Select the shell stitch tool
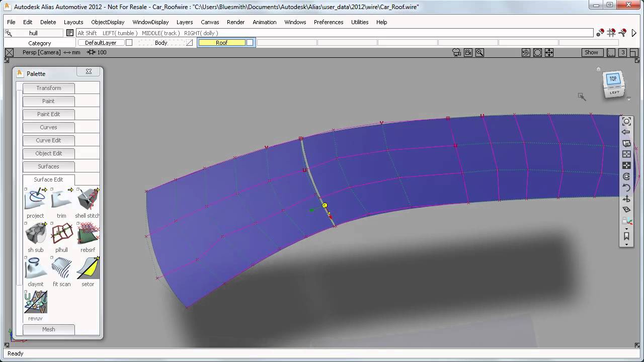Screen dimensions: 644x362 [88, 200]
